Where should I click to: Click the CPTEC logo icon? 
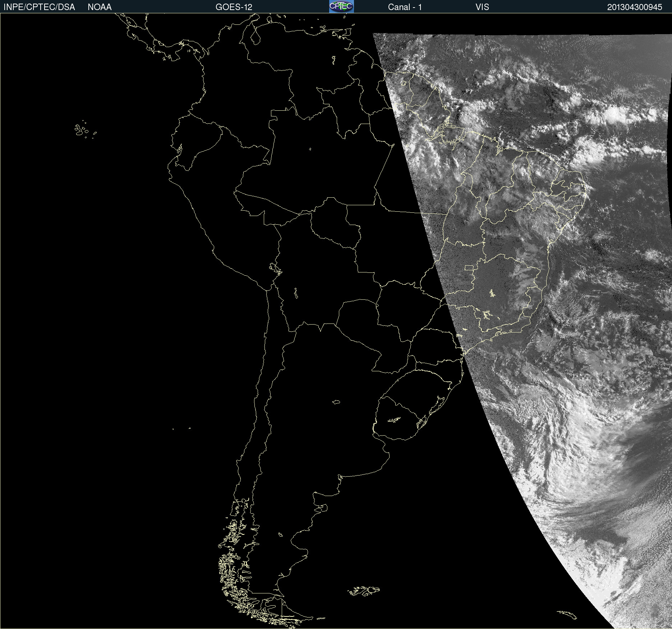coord(341,6)
